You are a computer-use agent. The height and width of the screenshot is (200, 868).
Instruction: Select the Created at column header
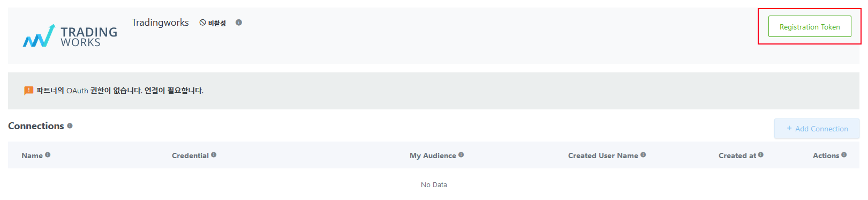coord(737,155)
